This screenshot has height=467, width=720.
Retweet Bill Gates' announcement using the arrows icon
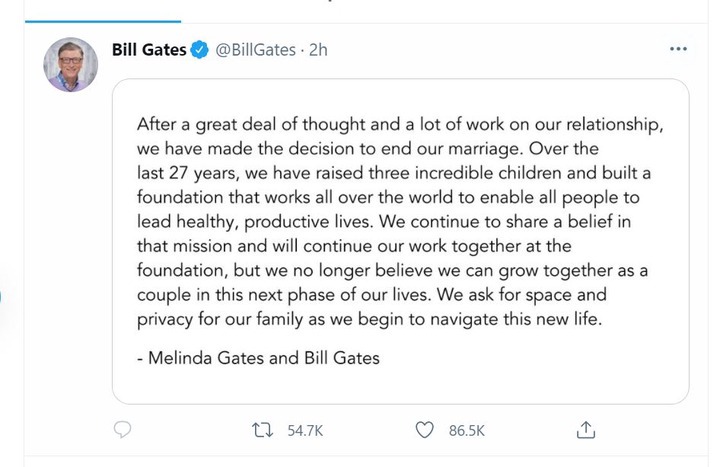[x=262, y=430]
